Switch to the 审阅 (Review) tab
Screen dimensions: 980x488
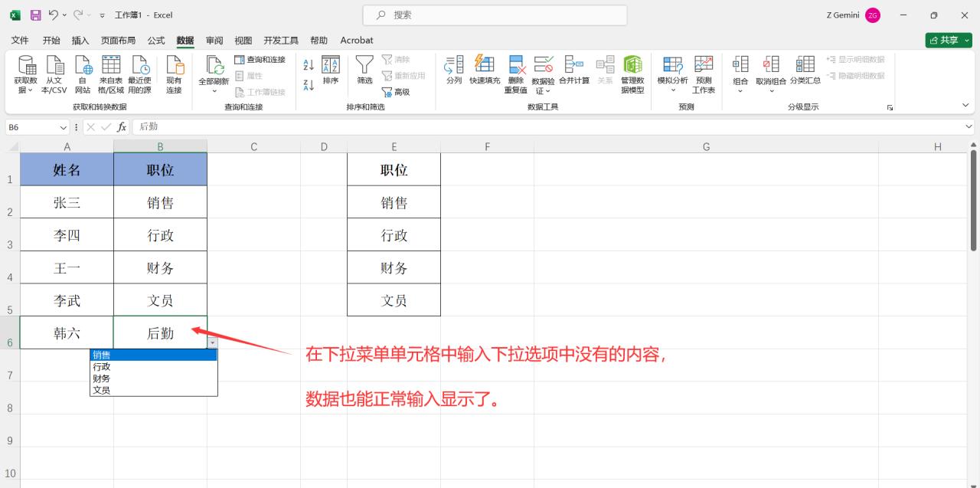(214, 40)
